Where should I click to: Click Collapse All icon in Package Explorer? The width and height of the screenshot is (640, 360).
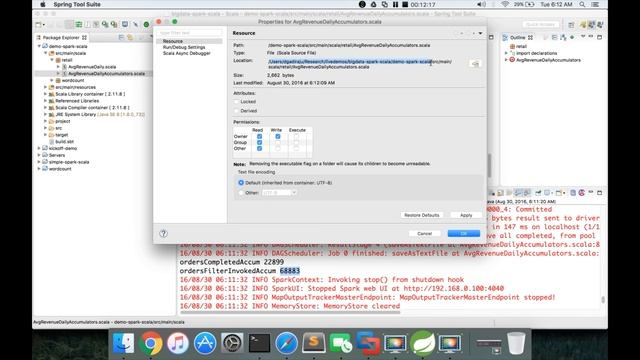[x=121, y=38]
